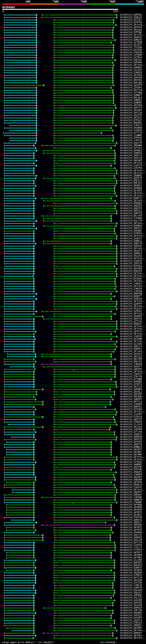Screen dimensions: 146x644
Task: Select the UniRef100_C6TBA9 label
Action: pos(131,55)
